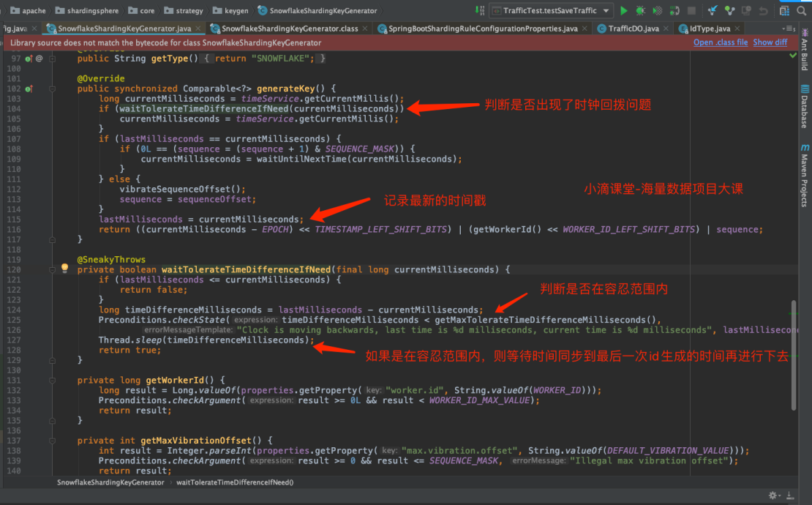Screen dimensions: 812x505
Task: Click line number 116 in the gutter
Action: pos(14,230)
